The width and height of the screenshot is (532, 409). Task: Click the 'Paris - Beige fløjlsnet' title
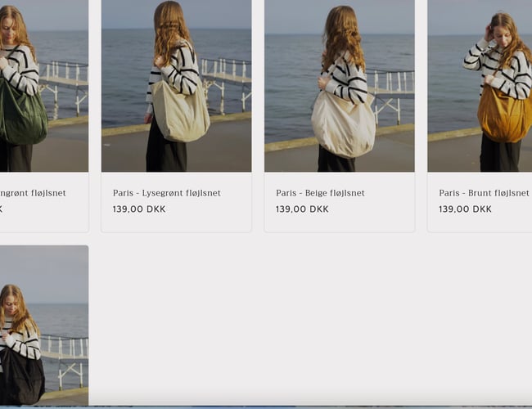pyautogui.click(x=320, y=193)
